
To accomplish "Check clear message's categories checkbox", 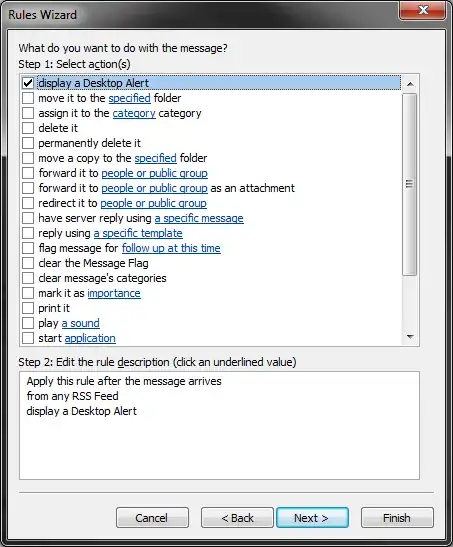I will click(28, 278).
